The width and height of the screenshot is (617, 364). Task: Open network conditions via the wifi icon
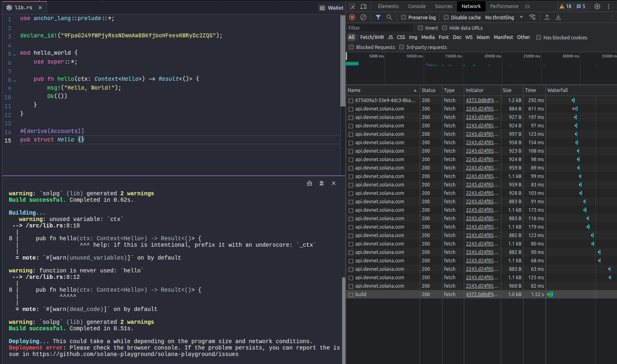[533, 17]
